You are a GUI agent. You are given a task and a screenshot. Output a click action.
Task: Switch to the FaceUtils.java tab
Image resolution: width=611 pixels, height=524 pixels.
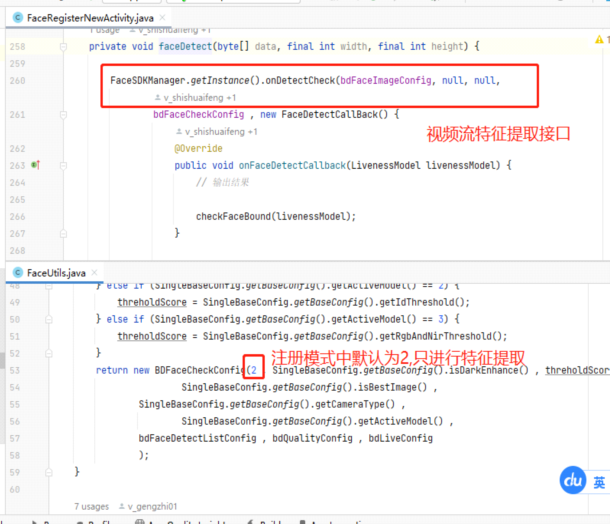coord(56,273)
